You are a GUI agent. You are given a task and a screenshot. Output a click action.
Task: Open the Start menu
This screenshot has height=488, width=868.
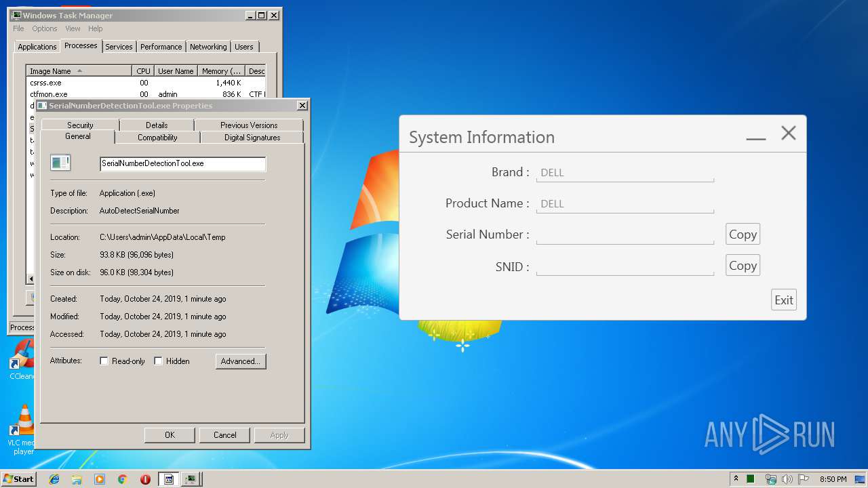click(x=19, y=479)
